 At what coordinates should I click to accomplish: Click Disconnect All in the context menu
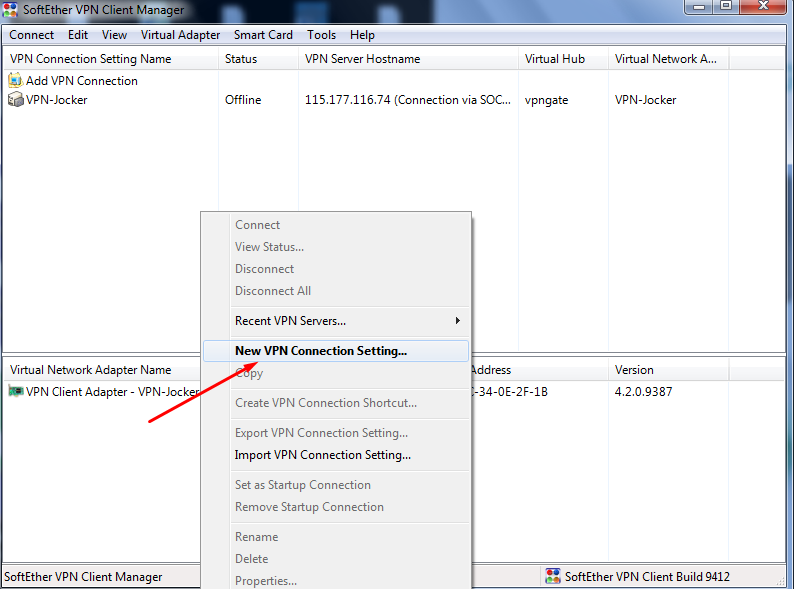pos(336,291)
